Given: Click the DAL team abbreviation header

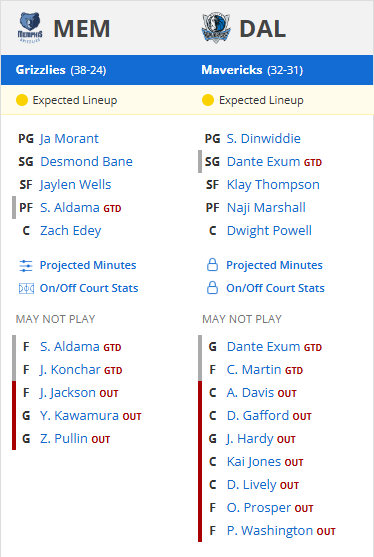Looking at the screenshot, I should [263, 28].
